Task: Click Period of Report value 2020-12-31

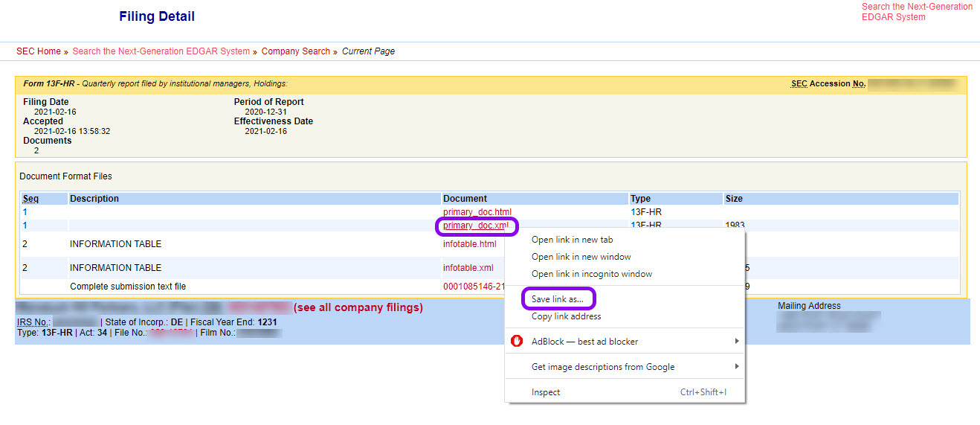Action: (266, 112)
